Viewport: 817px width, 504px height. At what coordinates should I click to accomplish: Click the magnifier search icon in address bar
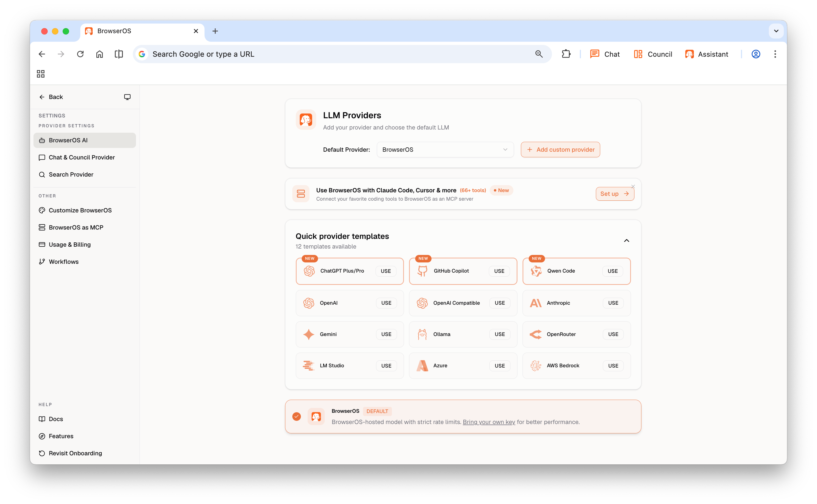tap(539, 54)
